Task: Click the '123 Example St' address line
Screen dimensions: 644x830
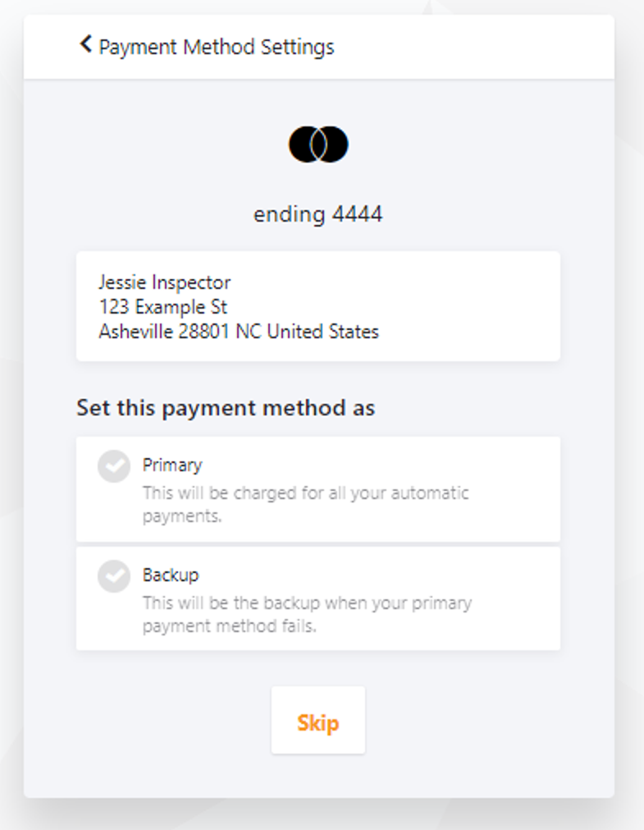Action: pos(163,307)
